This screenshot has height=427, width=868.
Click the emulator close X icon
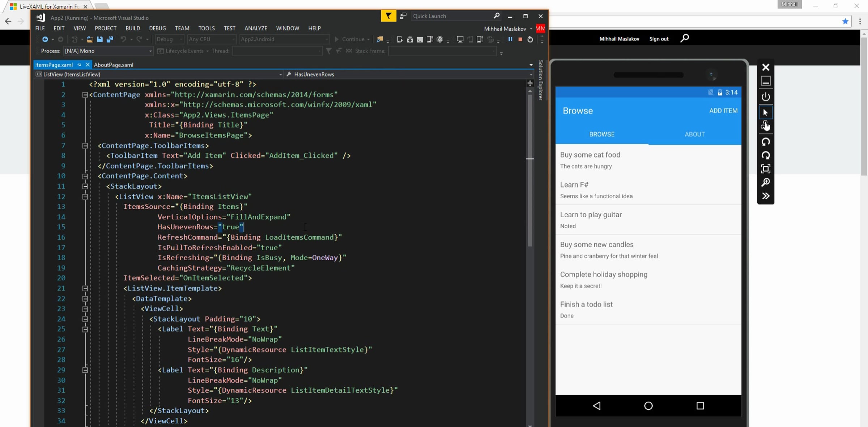click(x=766, y=67)
